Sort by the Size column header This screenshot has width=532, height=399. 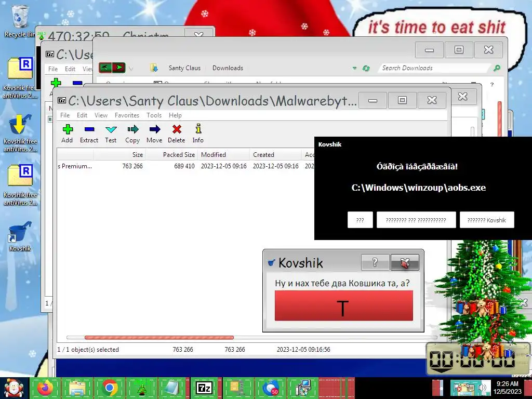tap(120, 155)
